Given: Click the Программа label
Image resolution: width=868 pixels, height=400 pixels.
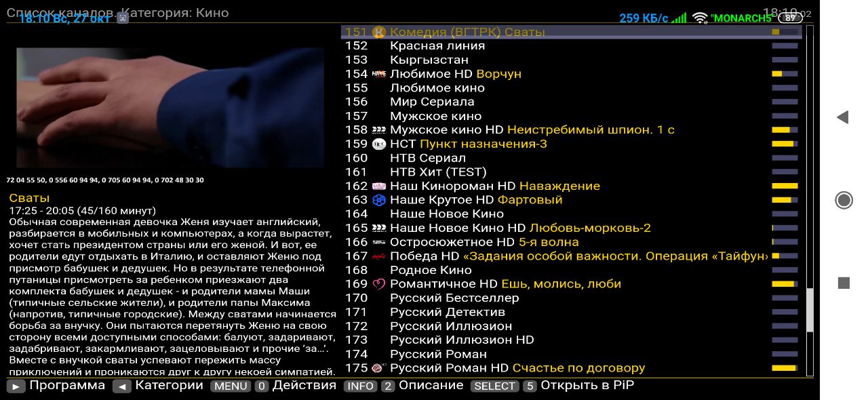Looking at the screenshot, I should 67,385.
